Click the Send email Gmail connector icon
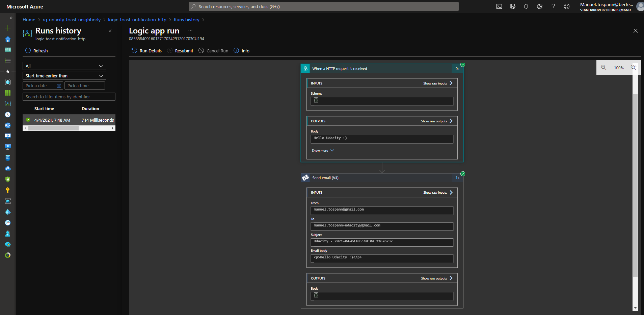The height and width of the screenshot is (315, 644). (305, 178)
